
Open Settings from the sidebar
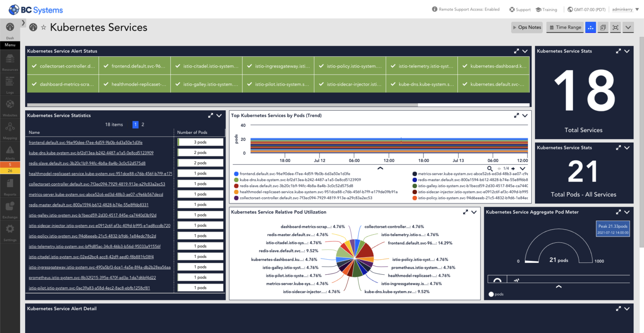(10, 230)
